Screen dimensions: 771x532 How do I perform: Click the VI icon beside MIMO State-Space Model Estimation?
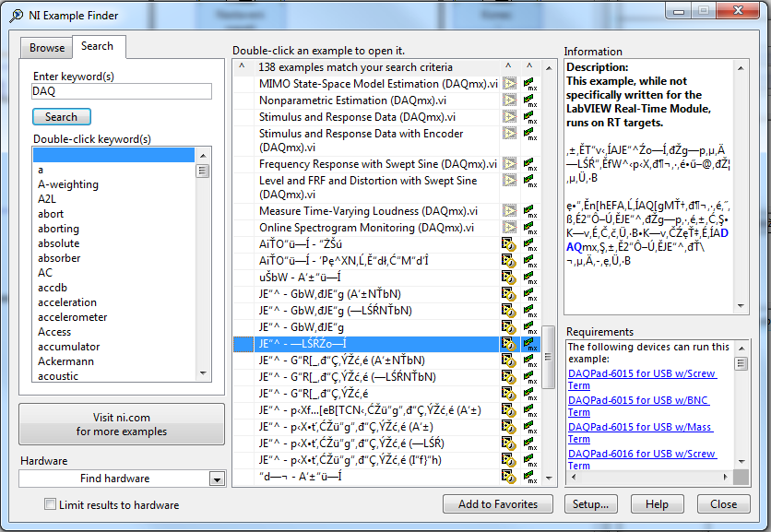point(509,84)
